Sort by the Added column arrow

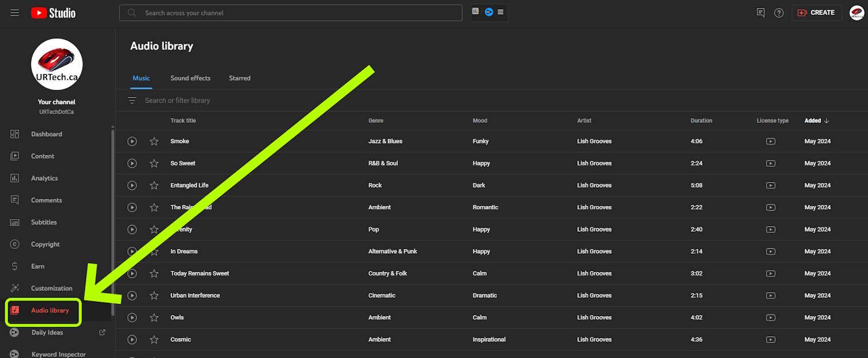click(826, 120)
